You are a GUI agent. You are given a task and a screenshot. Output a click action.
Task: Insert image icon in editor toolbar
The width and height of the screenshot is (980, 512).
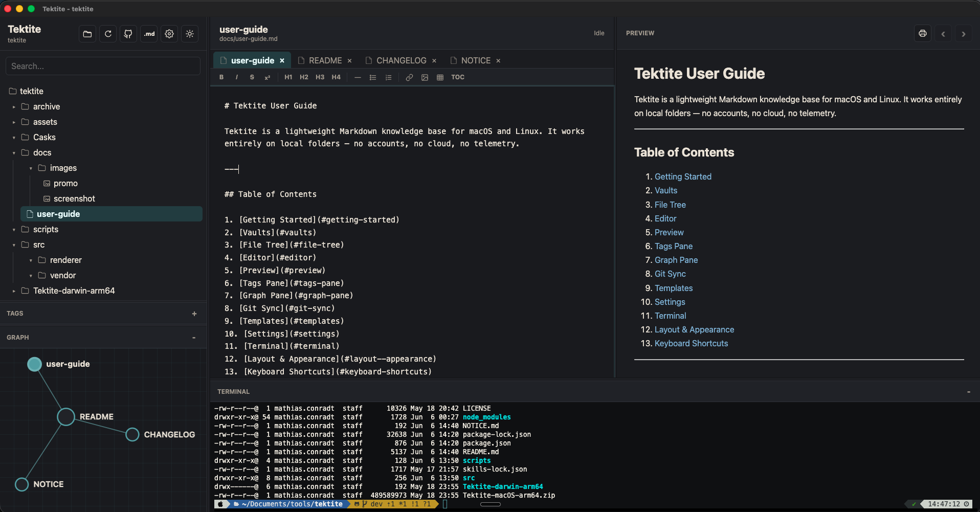(425, 77)
